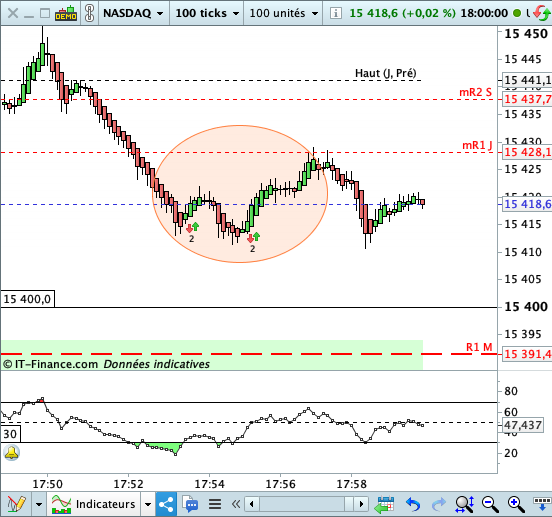Select the pencil drawing tools icon
This screenshot has width=552, height=517.
[x=16, y=504]
